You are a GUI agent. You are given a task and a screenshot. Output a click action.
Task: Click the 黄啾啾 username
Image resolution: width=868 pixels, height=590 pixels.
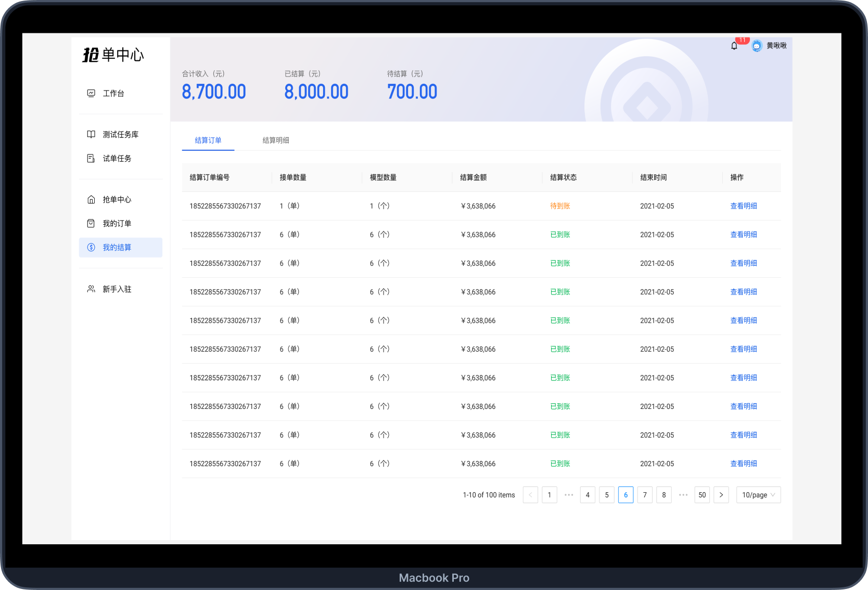tap(776, 46)
